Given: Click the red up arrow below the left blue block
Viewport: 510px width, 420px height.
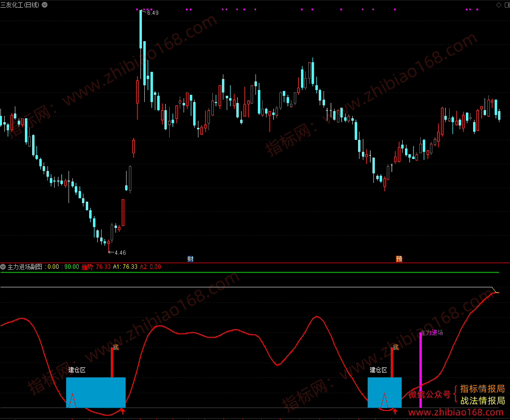Looking at the screenshot, I should click(x=123, y=411).
